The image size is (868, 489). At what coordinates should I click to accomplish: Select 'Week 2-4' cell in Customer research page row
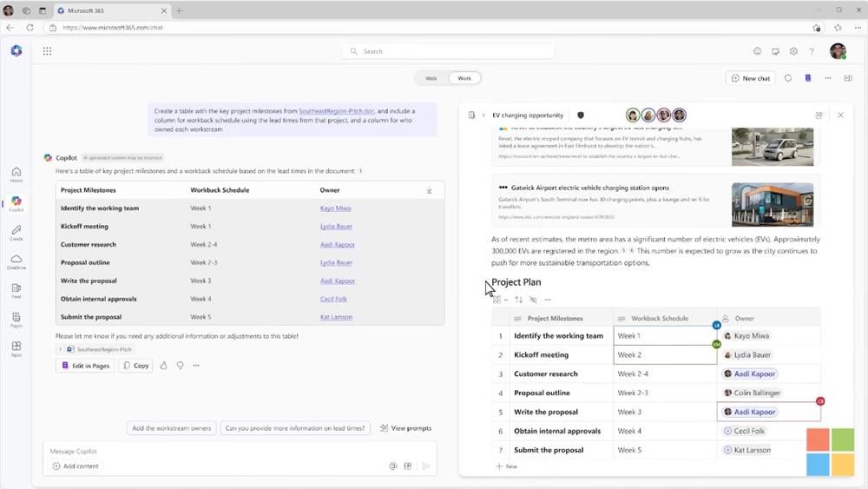665,373
